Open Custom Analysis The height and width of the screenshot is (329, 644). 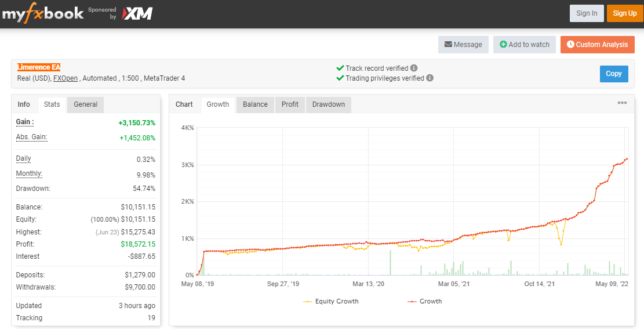(x=597, y=45)
